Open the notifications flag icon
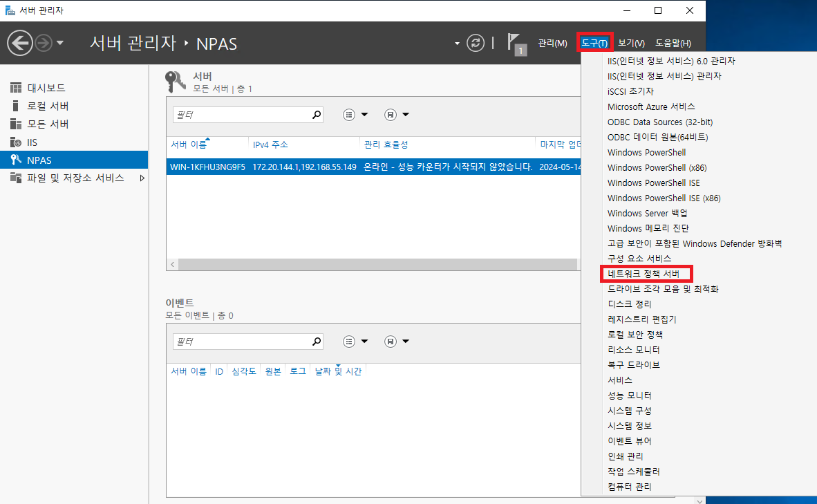 click(x=516, y=44)
